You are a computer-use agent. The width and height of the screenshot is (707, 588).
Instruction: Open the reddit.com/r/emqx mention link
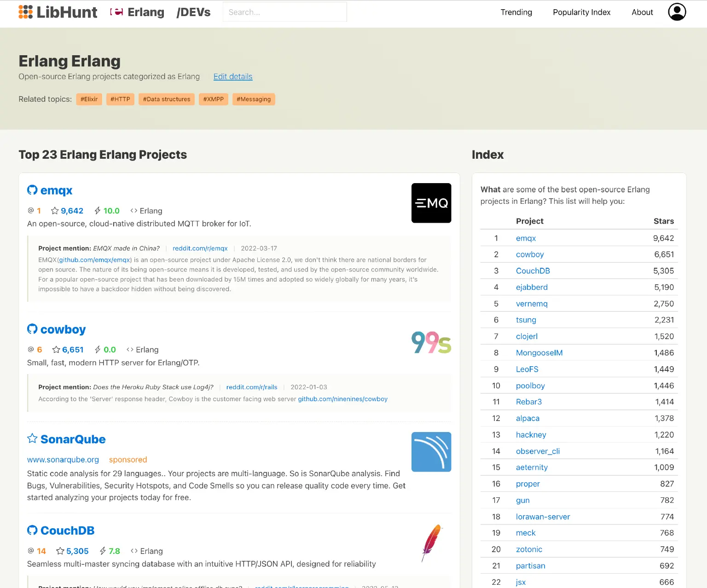pyautogui.click(x=200, y=248)
